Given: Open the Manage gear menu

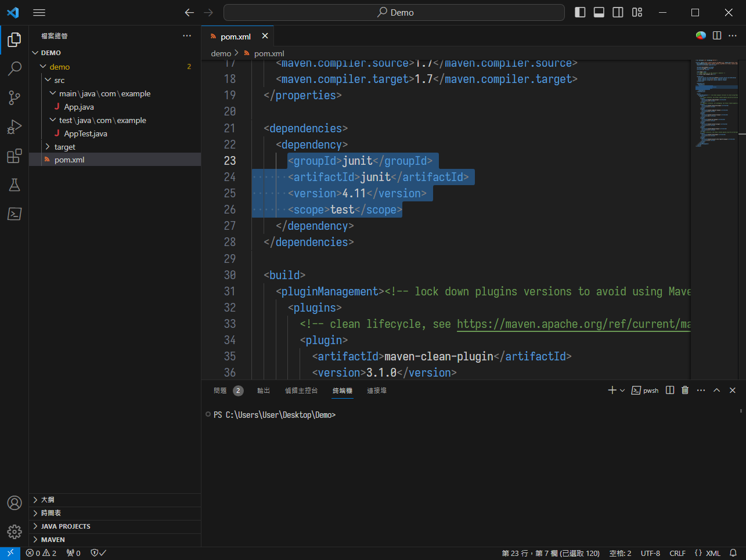Looking at the screenshot, I should tap(15, 532).
